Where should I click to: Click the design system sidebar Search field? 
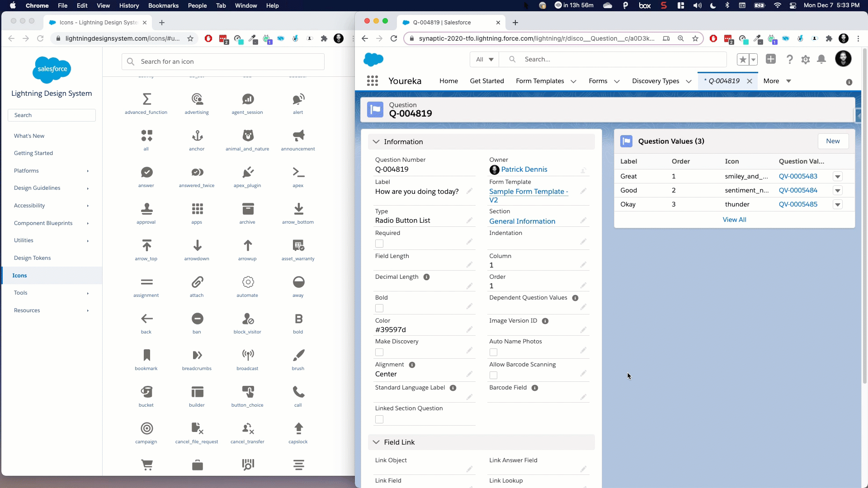click(x=52, y=115)
